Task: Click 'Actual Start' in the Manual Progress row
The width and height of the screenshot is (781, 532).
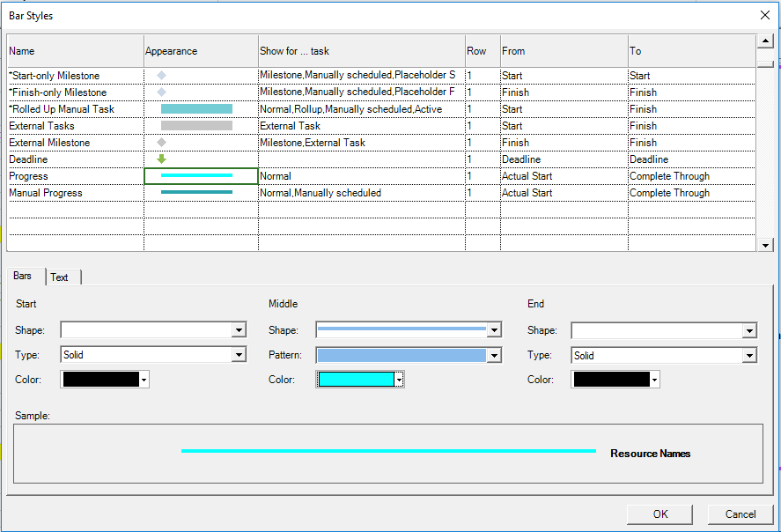Action: point(564,193)
